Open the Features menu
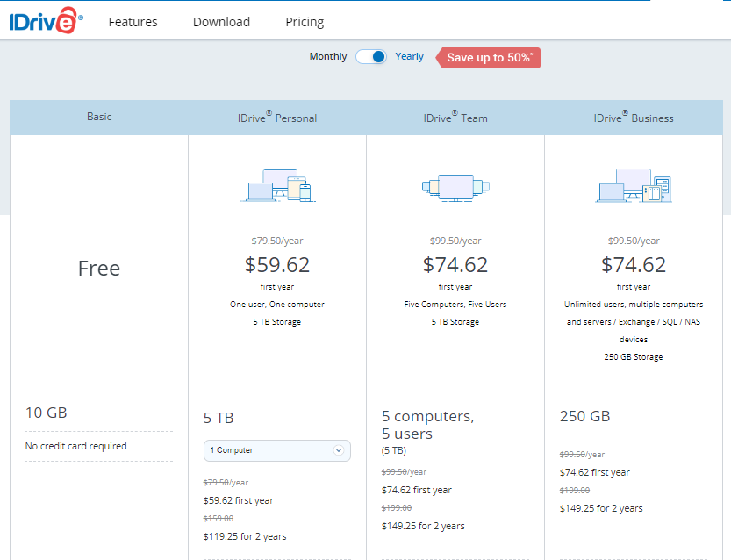 click(133, 22)
